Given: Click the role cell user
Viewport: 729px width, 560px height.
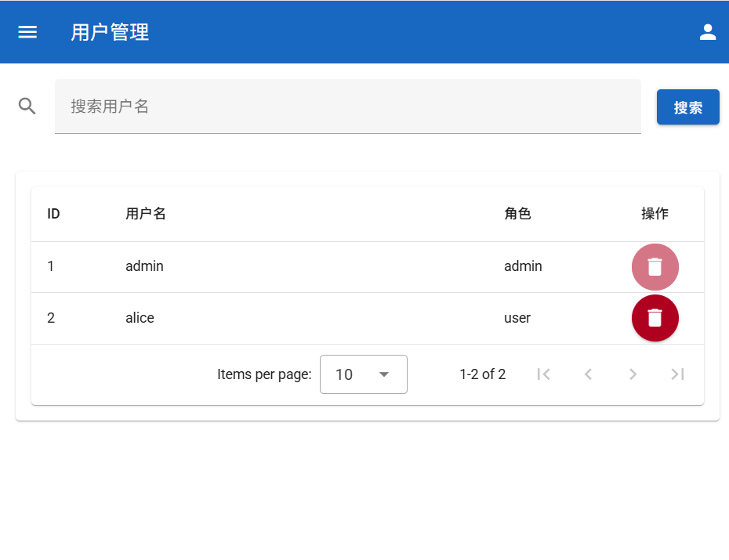Looking at the screenshot, I should pyautogui.click(x=517, y=318).
